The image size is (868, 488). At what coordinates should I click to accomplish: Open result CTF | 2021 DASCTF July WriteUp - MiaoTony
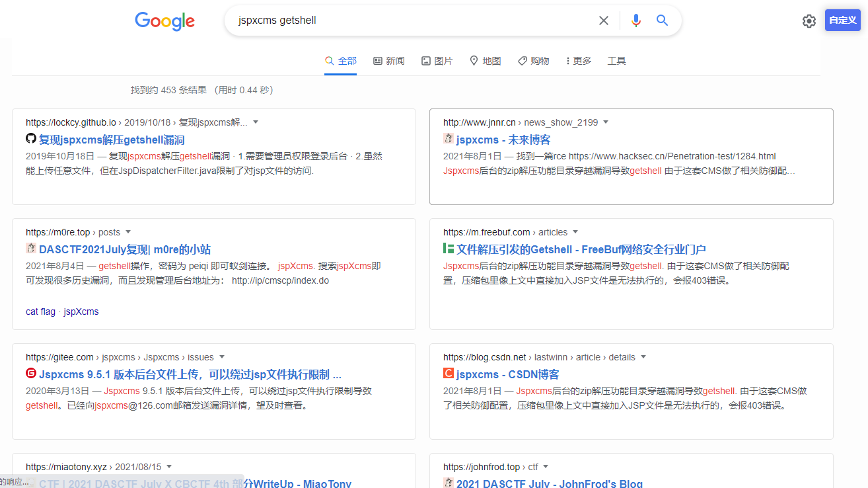coord(195,483)
